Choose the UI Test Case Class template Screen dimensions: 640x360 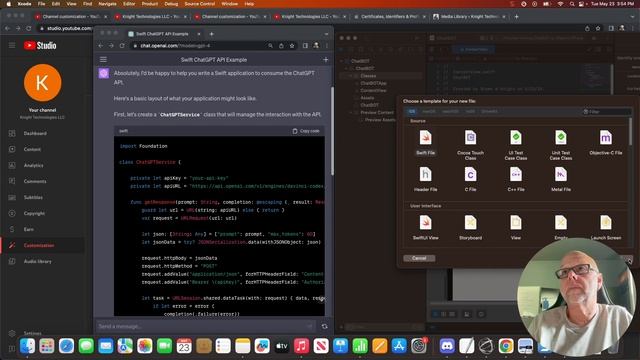[x=516, y=144]
